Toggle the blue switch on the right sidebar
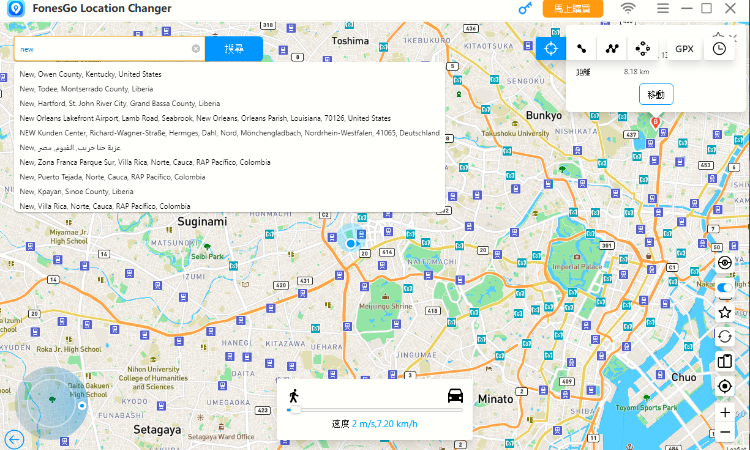Image resolution: width=750 pixels, height=450 pixels. 725,287
